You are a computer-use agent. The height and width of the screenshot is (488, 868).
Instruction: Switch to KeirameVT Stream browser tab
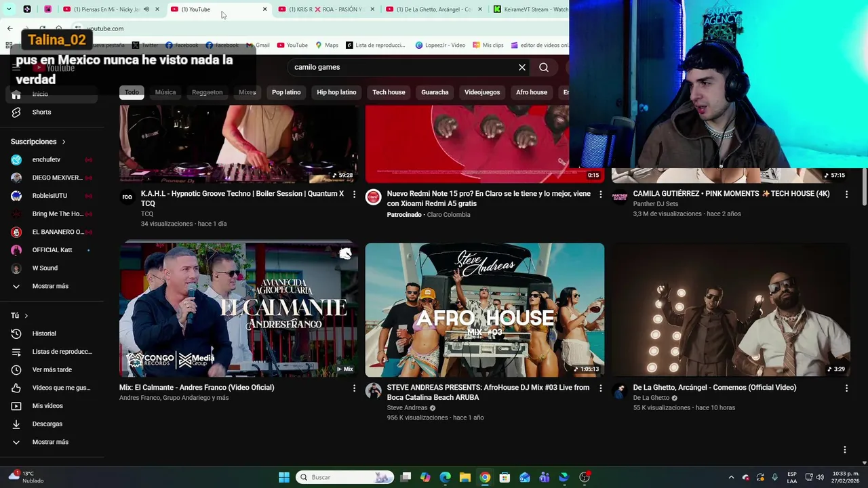(x=530, y=9)
